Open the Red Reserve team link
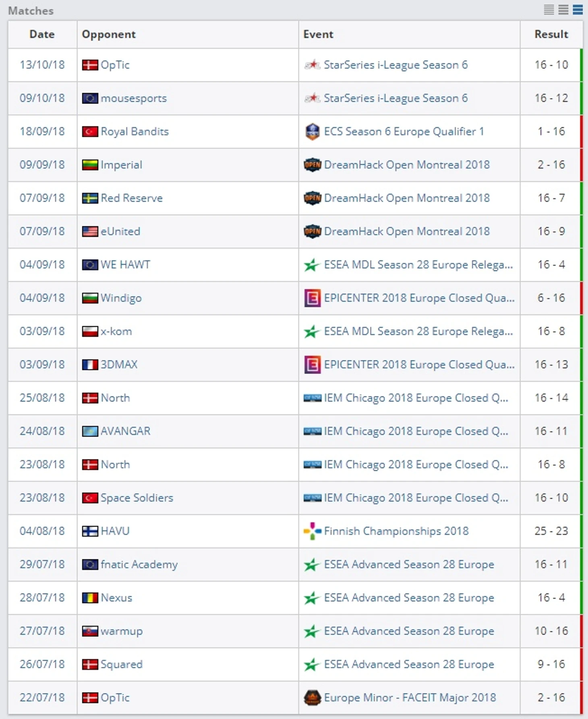Screen dimensions: 588x719 [x=132, y=198]
